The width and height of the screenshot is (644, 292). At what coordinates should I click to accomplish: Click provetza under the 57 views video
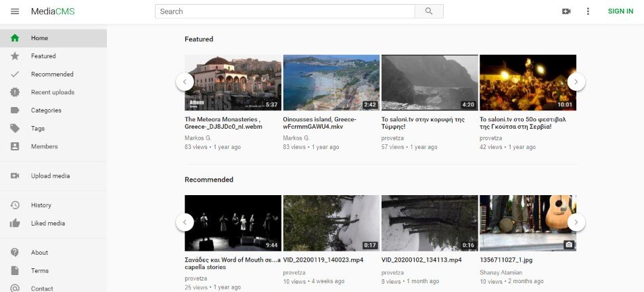[392, 138]
